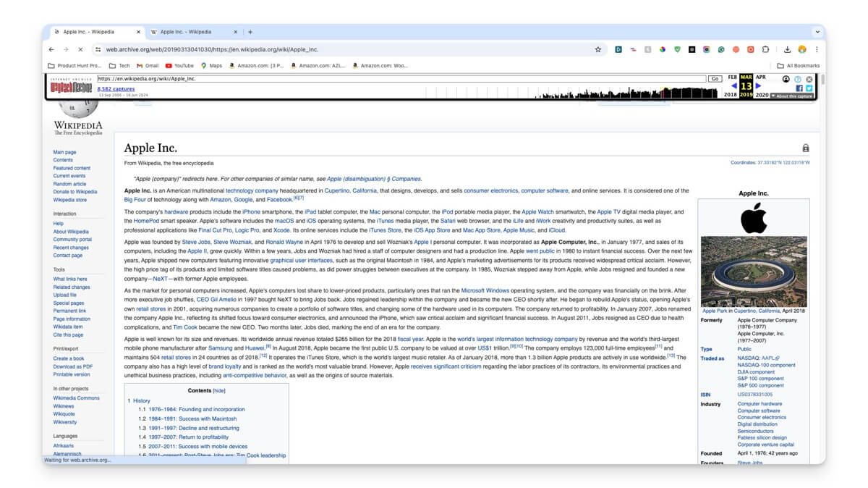
Task: Open the Wayback user account icon
Action: click(786, 79)
